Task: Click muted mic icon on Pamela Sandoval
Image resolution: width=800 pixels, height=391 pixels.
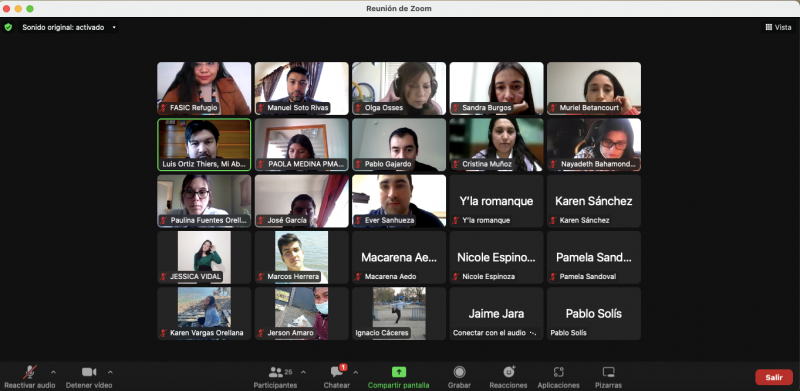Action: point(553,277)
